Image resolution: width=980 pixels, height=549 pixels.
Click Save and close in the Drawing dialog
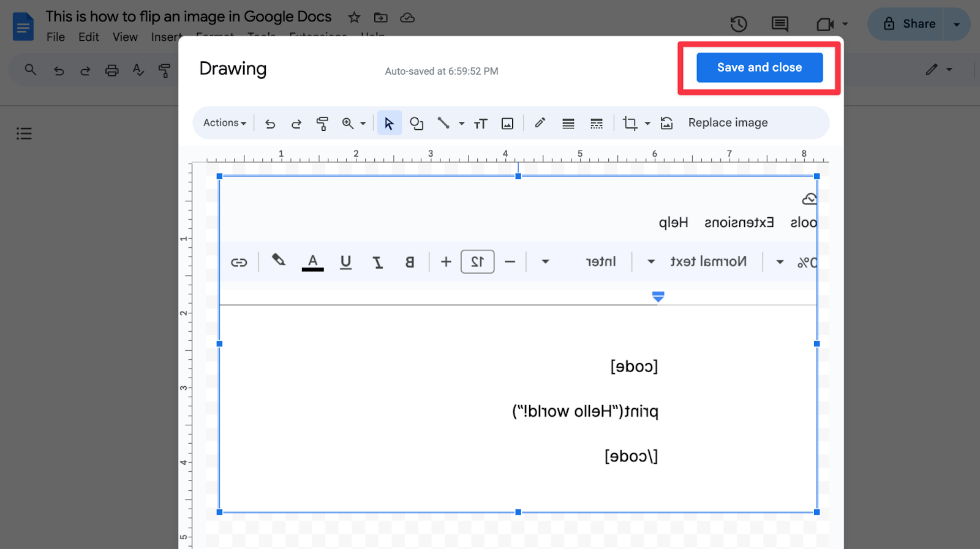pos(759,67)
